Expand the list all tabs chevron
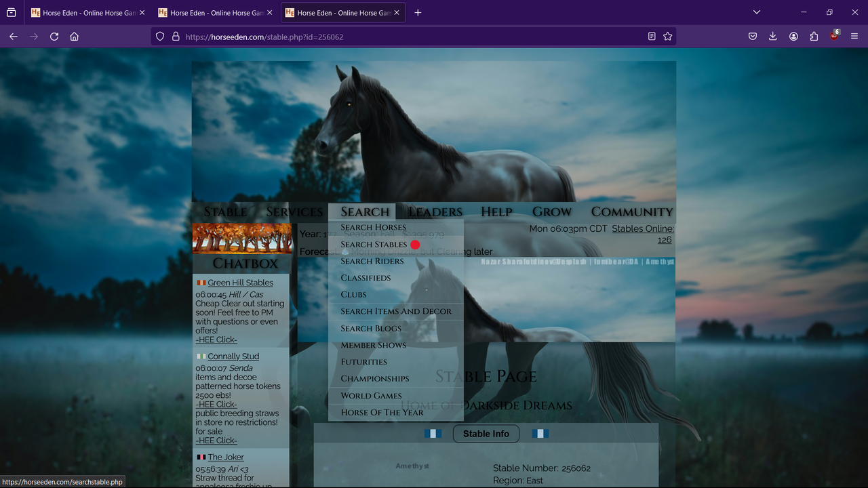This screenshot has height=488, width=868. click(x=757, y=12)
